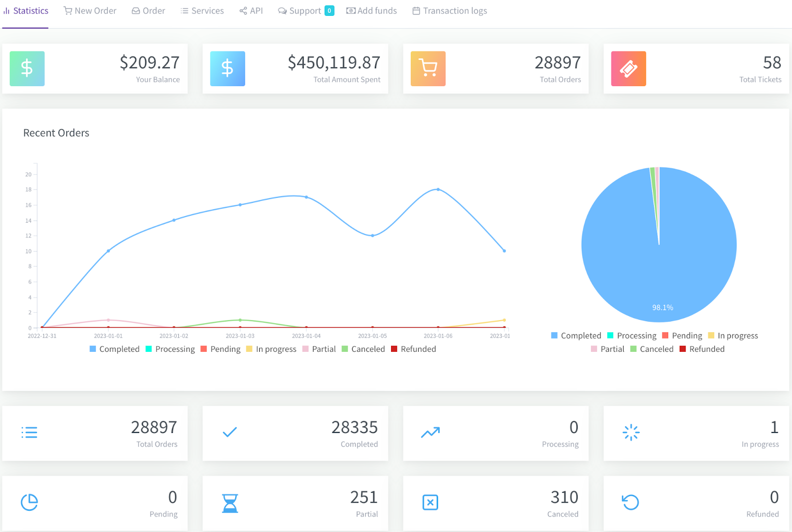Open the API tab
This screenshot has width=792, height=532.
click(x=251, y=11)
